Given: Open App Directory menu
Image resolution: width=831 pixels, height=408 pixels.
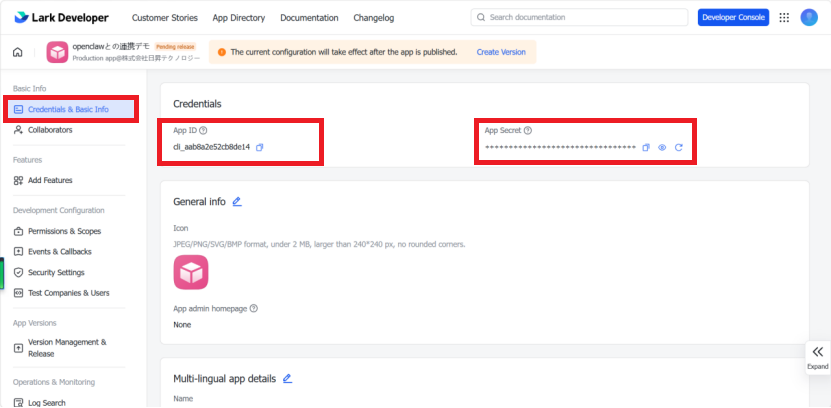Looking at the screenshot, I should coord(238,17).
